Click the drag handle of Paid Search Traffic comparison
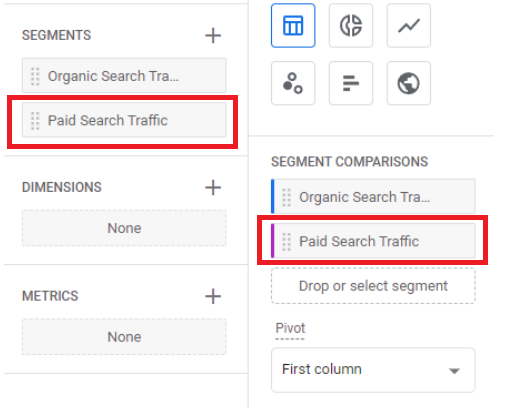Viewport: 520px width, 408px height. [x=287, y=241]
